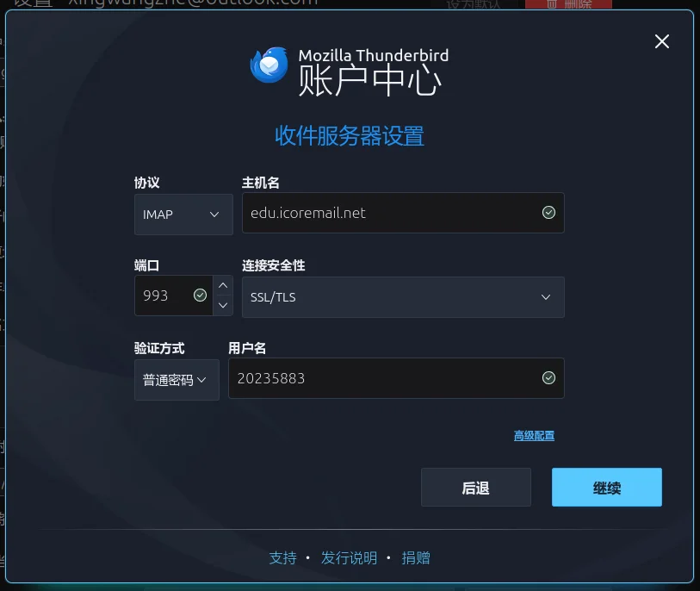This screenshot has width=700, height=591.
Task: Click the red 删除 delete button behind dialog
Action: click(568, 4)
